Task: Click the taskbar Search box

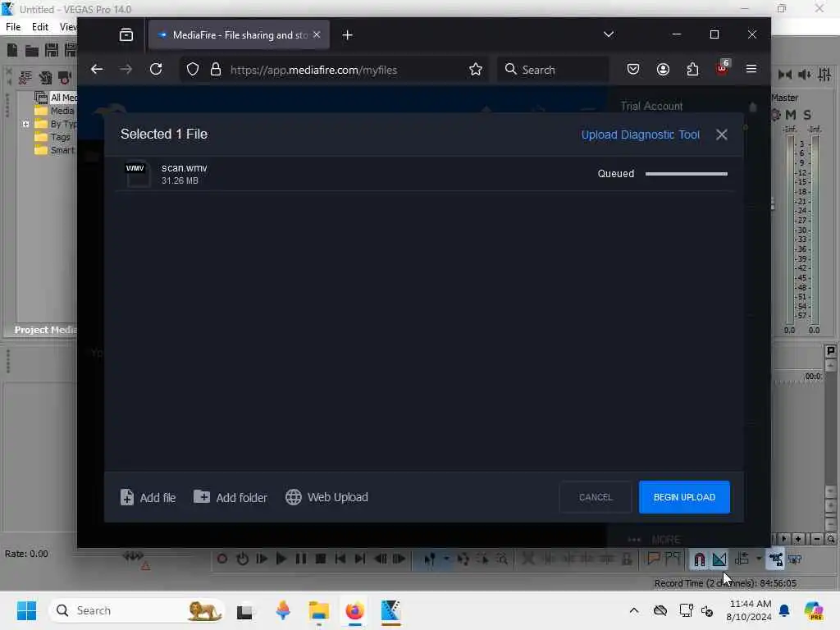Action: pyautogui.click(x=137, y=610)
